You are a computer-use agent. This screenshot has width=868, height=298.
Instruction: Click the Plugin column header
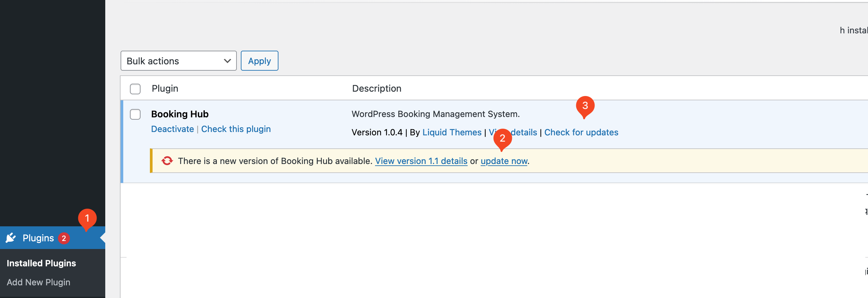165,89
